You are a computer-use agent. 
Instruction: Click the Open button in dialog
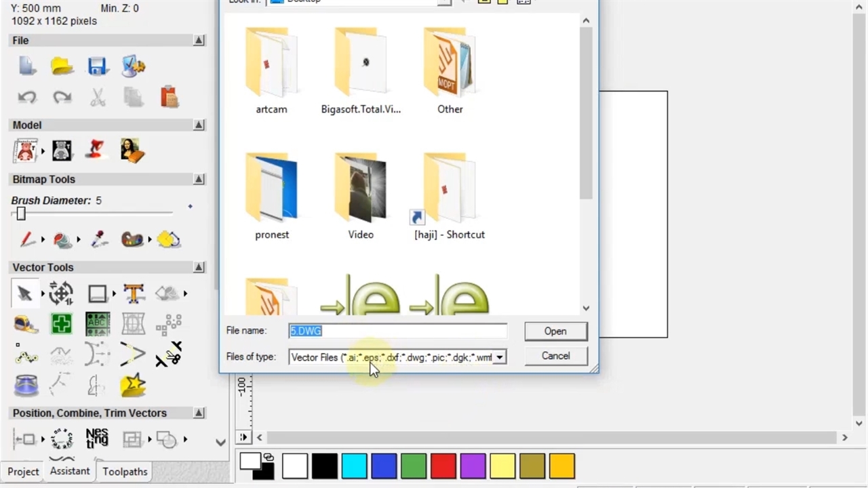click(x=555, y=331)
